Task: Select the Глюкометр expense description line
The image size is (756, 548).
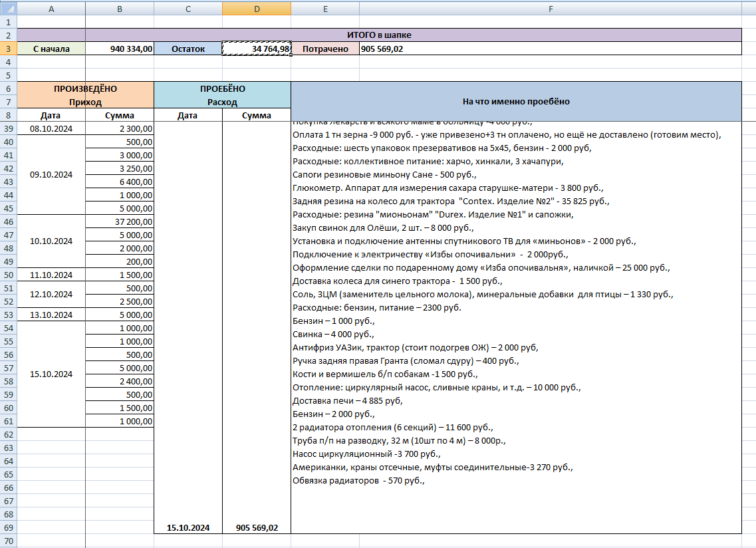Action: [x=448, y=188]
